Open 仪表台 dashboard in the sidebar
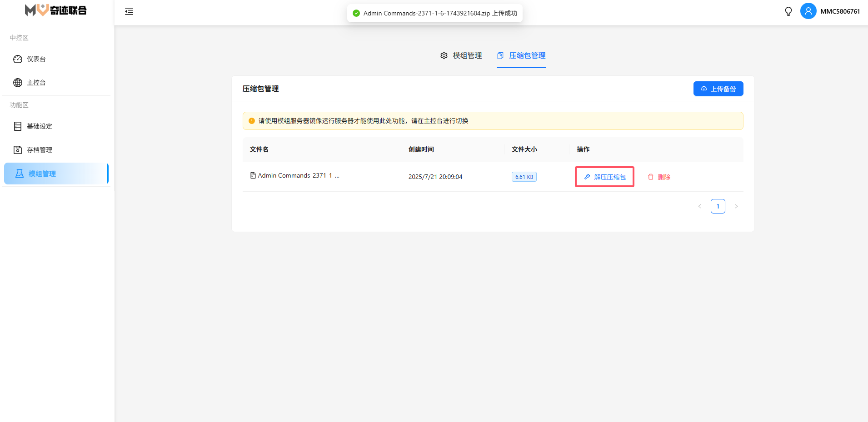868x422 pixels. coord(36,59)
